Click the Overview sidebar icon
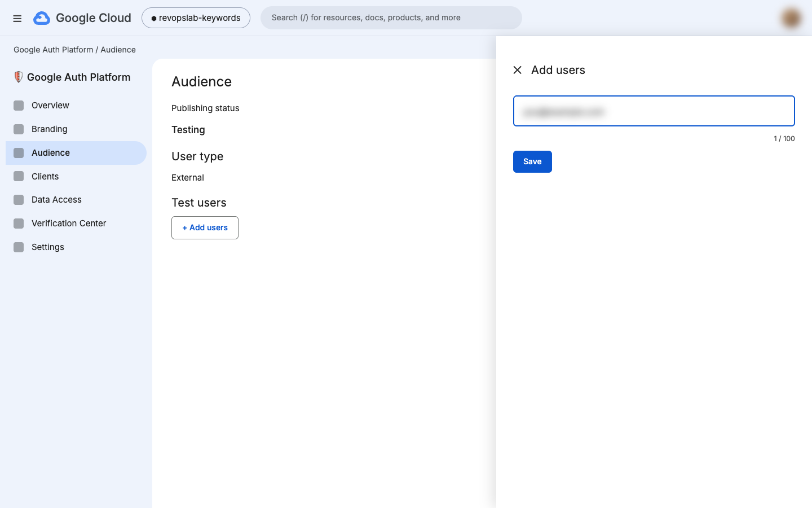Image resolution: width=812 pixels, height=508 pixels. (x=19, y=106)
